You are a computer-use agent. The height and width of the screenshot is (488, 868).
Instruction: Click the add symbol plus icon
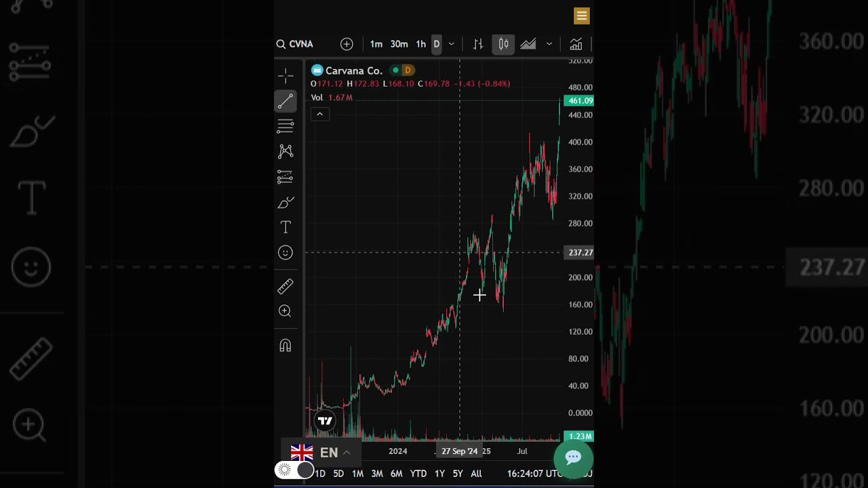(347, 44)
